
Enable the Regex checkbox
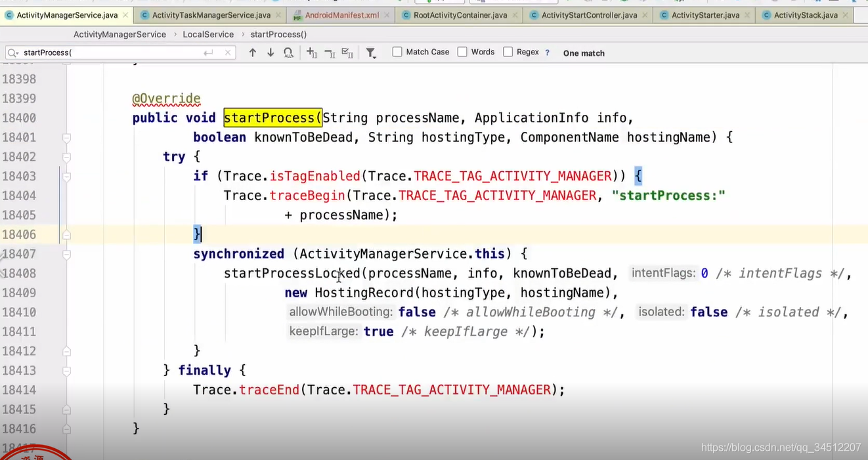(508, 52)
